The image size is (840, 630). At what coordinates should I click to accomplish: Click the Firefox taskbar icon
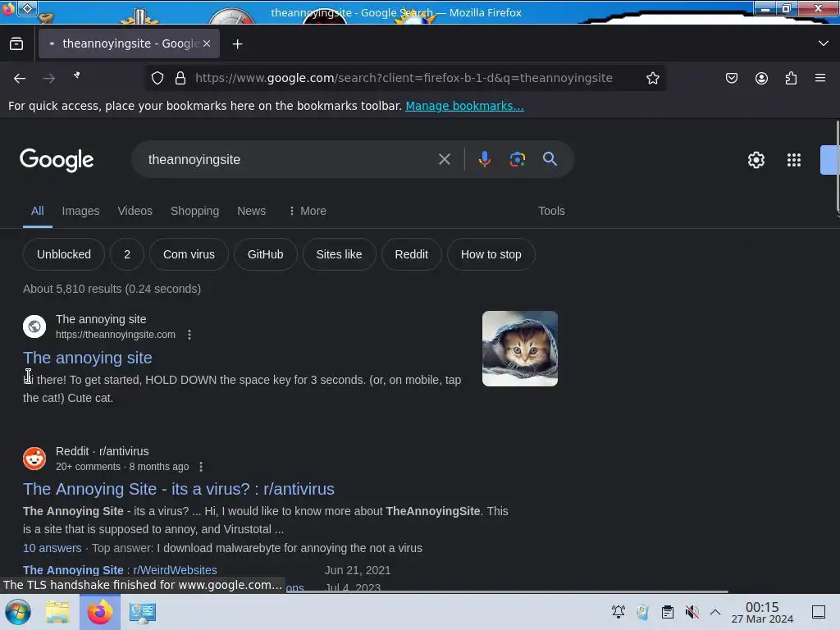click(x=100, y=612)
